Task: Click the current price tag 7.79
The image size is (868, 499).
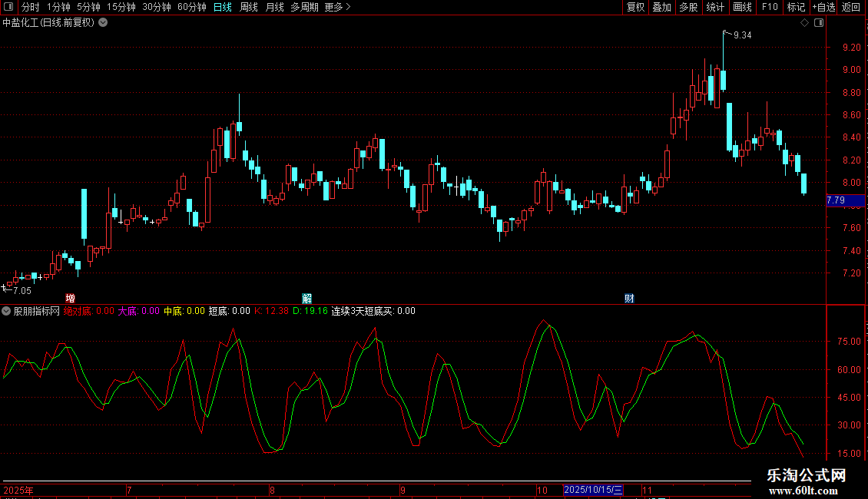Action: click(845, 200)
